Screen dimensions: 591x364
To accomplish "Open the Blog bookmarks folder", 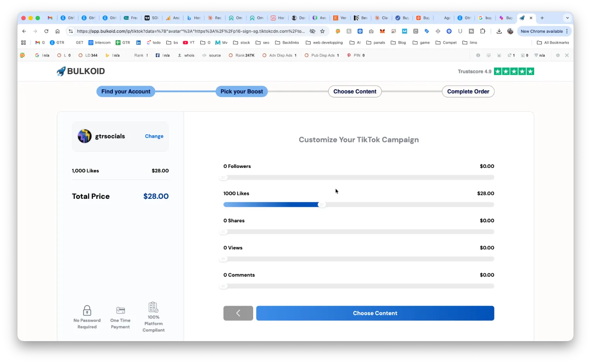I will point(398,42).
